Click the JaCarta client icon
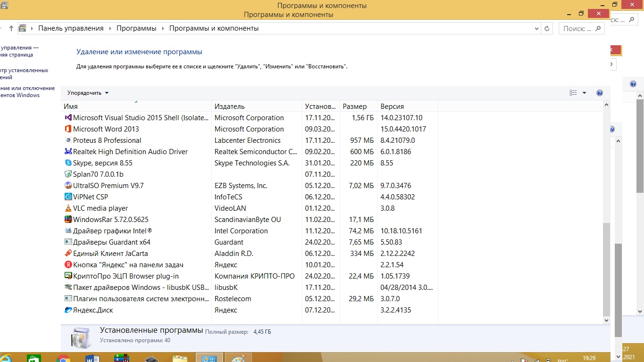 [x=68, y=254]
